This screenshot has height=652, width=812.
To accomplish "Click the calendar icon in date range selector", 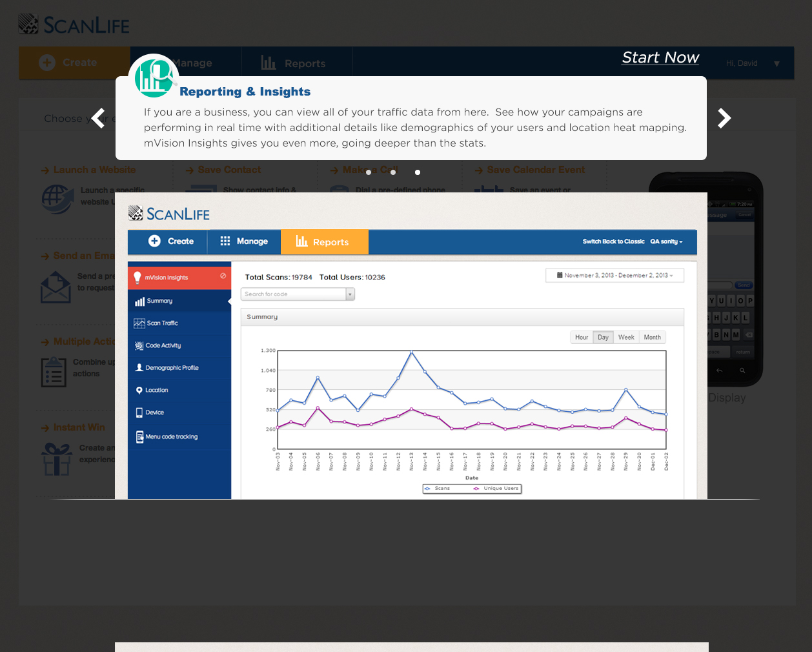I will [x=558, y=275].
